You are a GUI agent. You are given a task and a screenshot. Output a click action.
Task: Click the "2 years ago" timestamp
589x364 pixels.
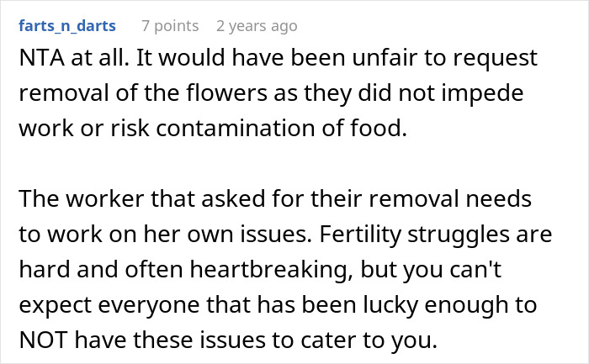[x=257, y=26]
